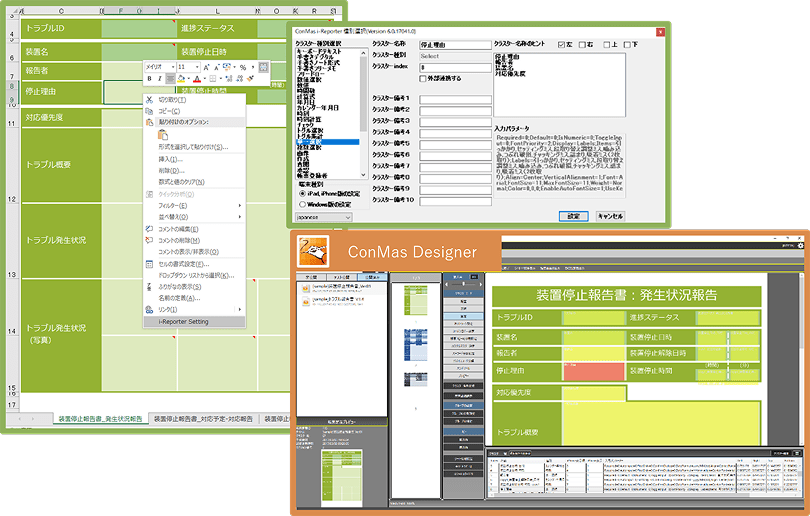
Task: Click the paste clipboard icon under paste options
Action: (163, 135)
